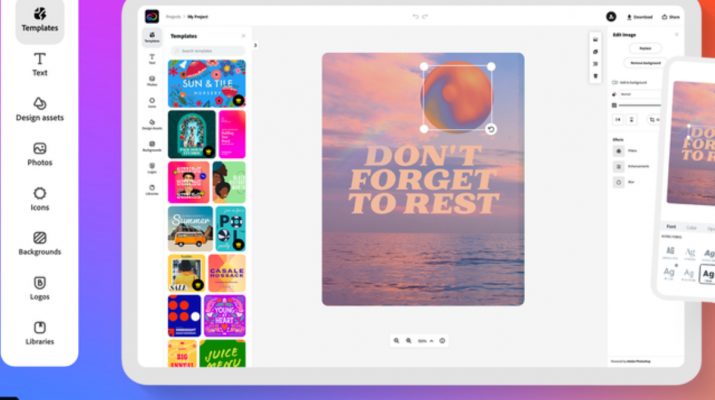The image size is (715, 400).
Task: Close the Edit Image panel
Action: [677, 35]
